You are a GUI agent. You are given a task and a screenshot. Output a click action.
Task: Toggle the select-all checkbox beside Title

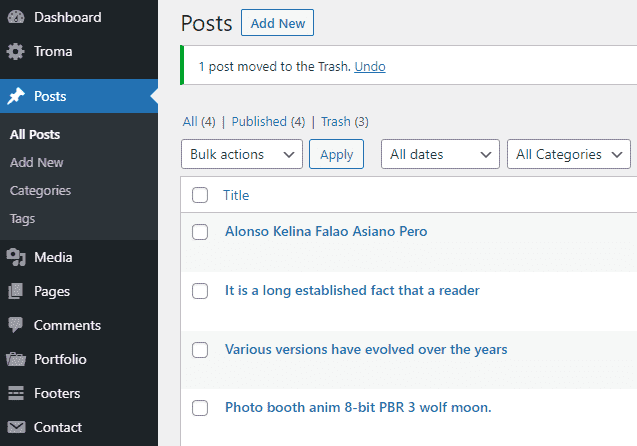click(x=200, y=195)
